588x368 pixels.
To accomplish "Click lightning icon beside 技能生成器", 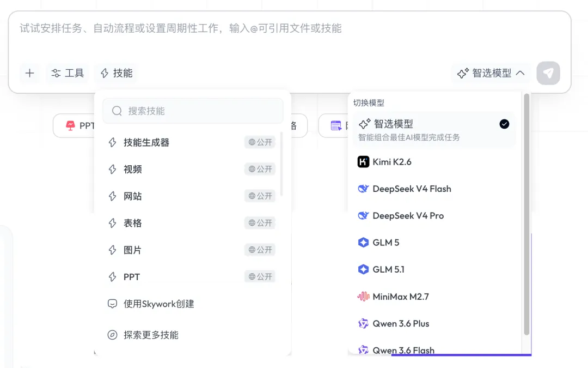I will pos(113,142).
